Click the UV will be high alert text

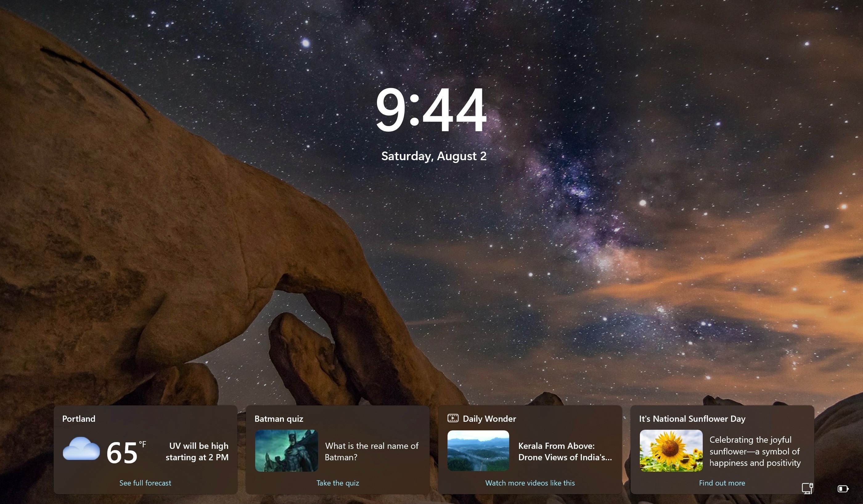[x=197, y=451]
